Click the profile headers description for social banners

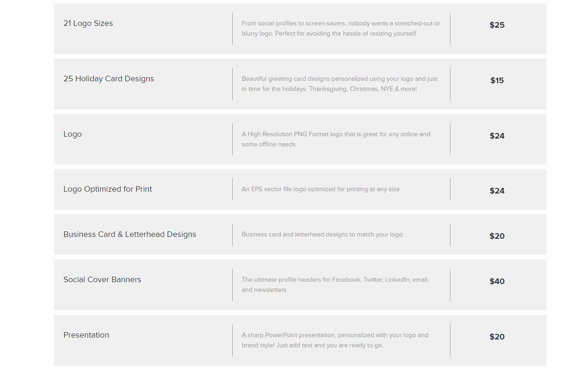point(335,284)
